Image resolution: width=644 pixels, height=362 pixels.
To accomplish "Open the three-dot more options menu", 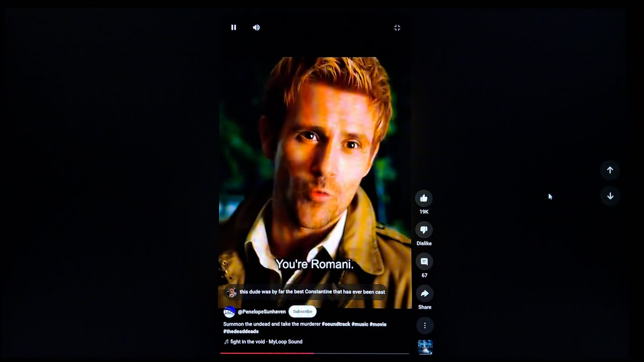I will 425,325.
